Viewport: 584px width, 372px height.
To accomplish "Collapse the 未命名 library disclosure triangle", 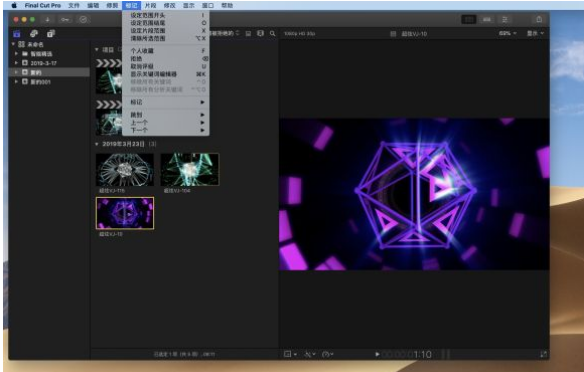I will click(13, 44).
